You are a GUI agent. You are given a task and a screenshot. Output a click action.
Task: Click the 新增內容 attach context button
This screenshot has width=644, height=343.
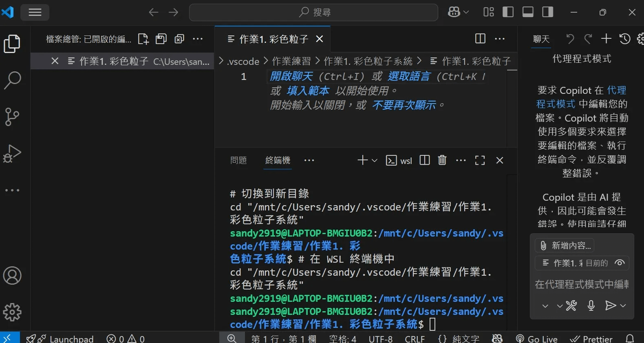565,246
